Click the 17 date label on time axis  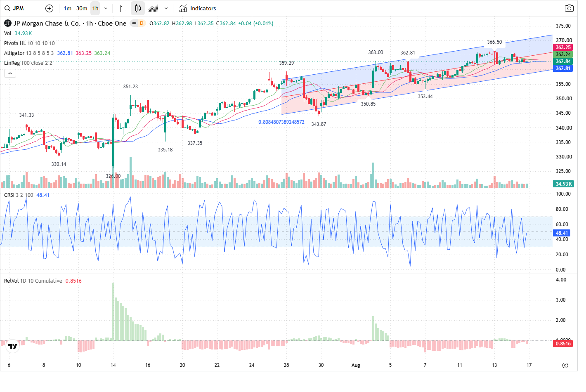coord(529,365)
